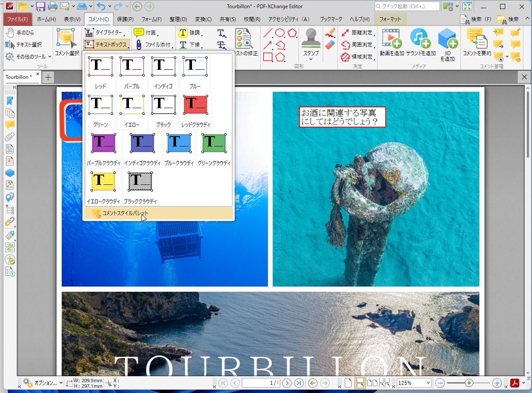Screen dimensions: 532x393
Task: Switch to the Format (フォーマット) tab
Action: tap(390, 19)
